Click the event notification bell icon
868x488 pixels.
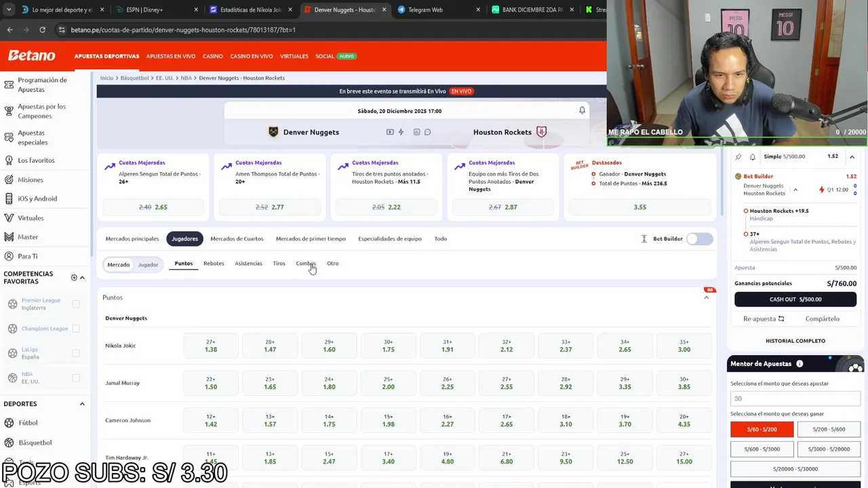(x=582, y=110)
